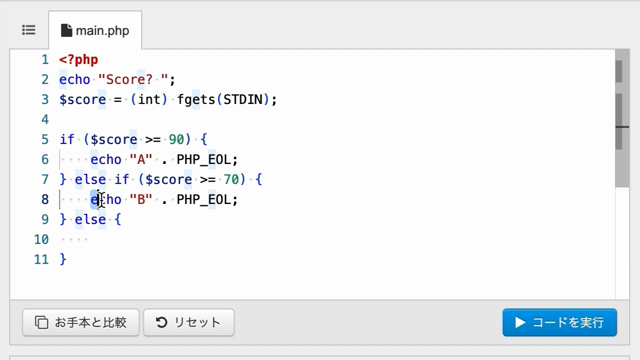Image resolution: width=640 pixels, height=360 pixels.
Task: Click the reset circular arrow icon
Action: (x=162, y=322)
